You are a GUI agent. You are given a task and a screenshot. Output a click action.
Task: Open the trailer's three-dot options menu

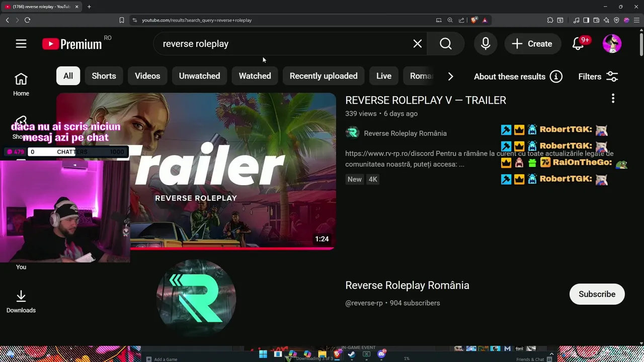(613, 99)
